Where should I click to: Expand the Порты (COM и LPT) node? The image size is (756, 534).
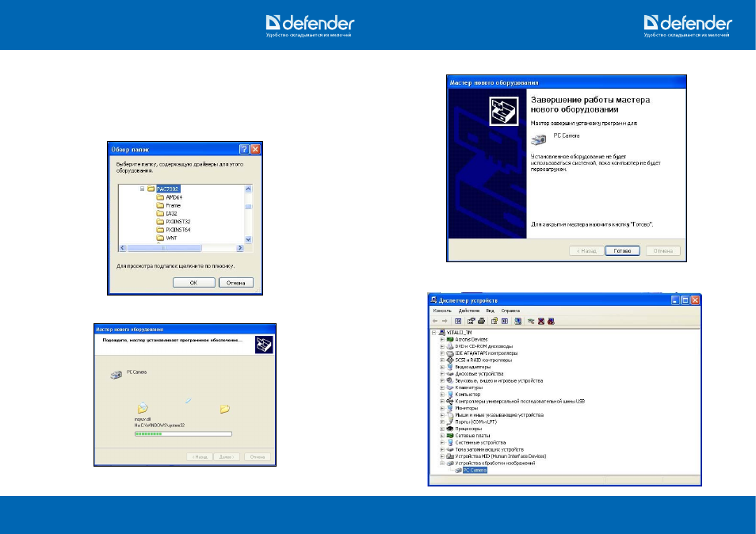pos(441,421)
